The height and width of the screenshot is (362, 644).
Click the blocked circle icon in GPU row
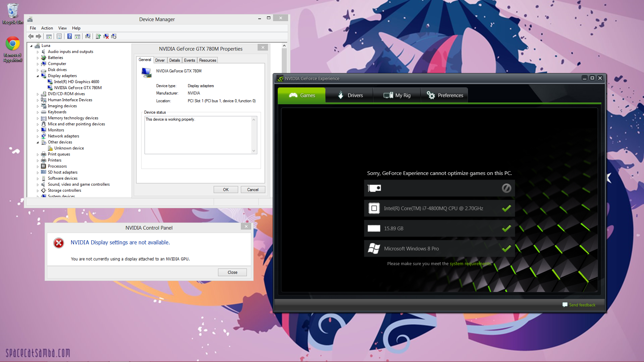point(506,188)
